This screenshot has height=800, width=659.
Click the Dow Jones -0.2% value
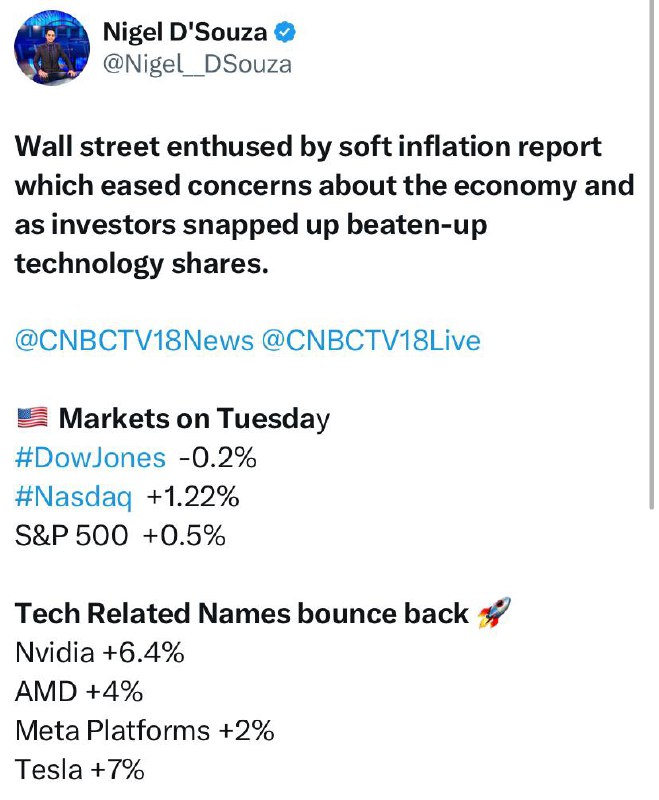point(218,457)
